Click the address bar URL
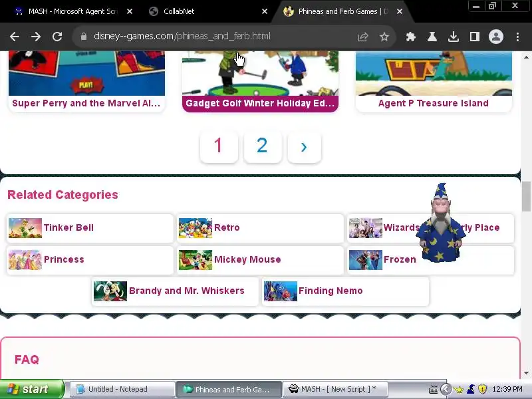Viewport: 532px width, 399px height. pyautogui.click(x=182, y=36)
